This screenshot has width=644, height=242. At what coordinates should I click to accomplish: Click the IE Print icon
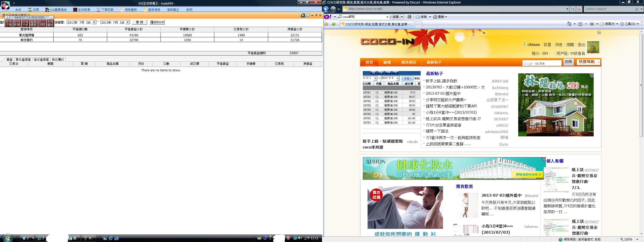(592, 24)
